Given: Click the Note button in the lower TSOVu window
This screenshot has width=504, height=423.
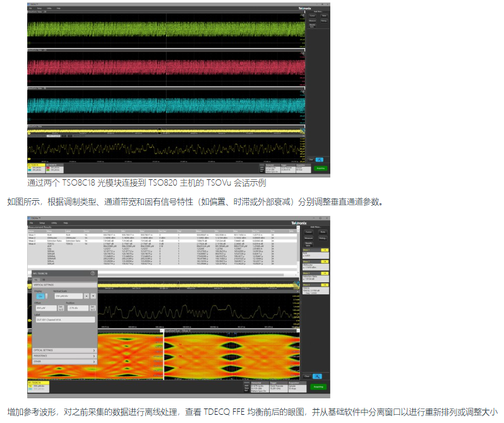Looking at the screenshot, I should 323,232.
